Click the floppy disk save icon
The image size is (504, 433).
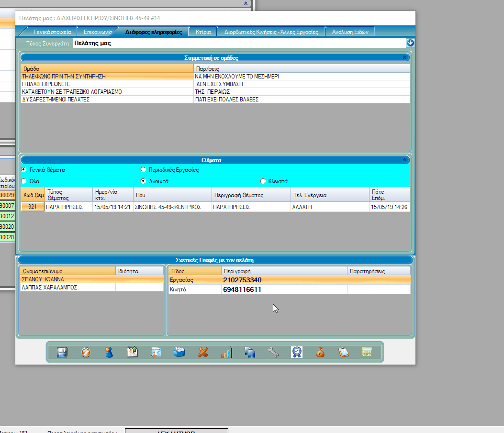[62, 353]
